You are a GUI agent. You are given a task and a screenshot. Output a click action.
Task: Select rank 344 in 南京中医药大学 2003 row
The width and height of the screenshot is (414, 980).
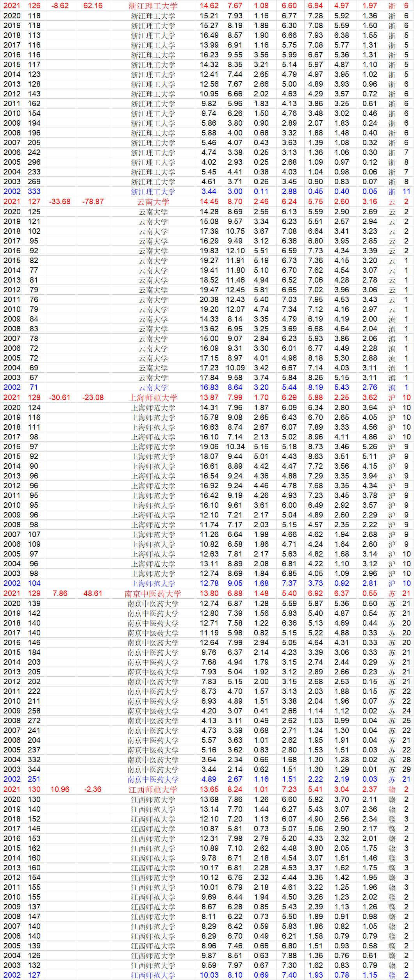tap(34, 770)
